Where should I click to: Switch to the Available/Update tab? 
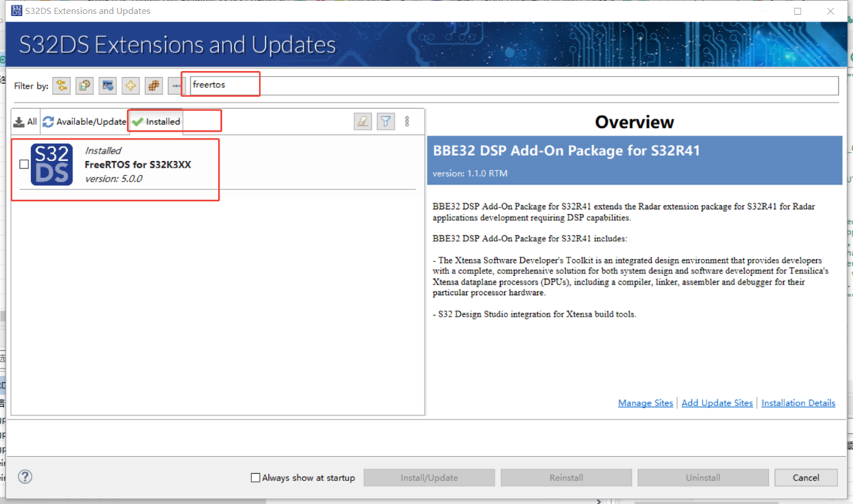pos(85,122)
